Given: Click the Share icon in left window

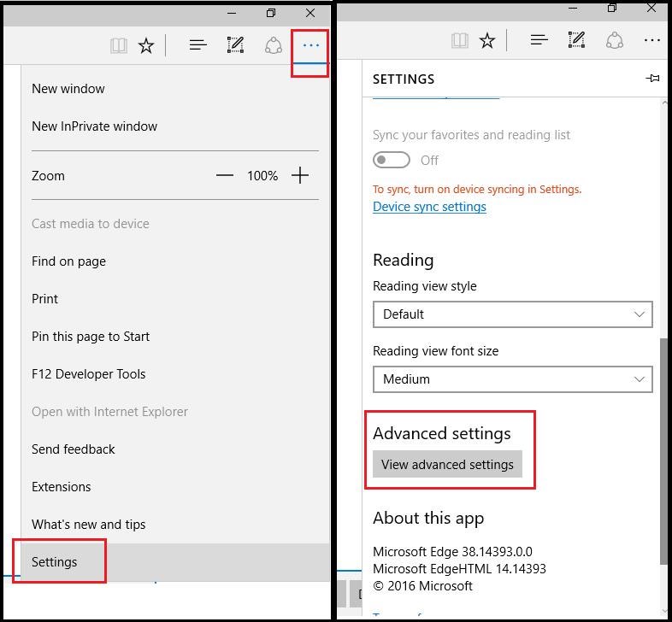Looking at the screenshot, I should pyautogui.click(x=274, y=45).
